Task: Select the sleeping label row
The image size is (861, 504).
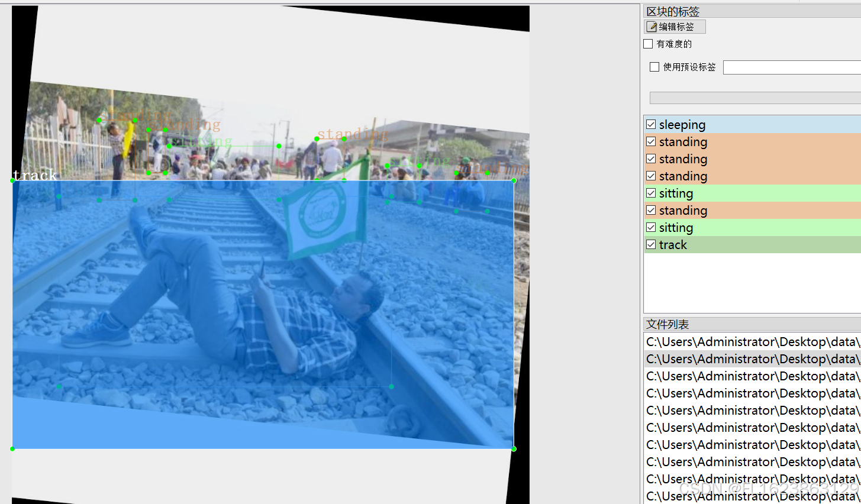Action: coord(752,124)
